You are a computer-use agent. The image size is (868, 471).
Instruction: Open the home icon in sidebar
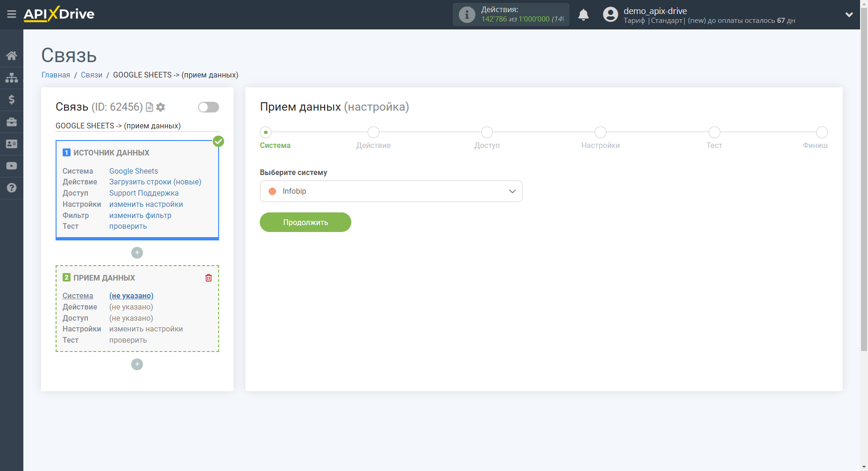coord(12,56)
